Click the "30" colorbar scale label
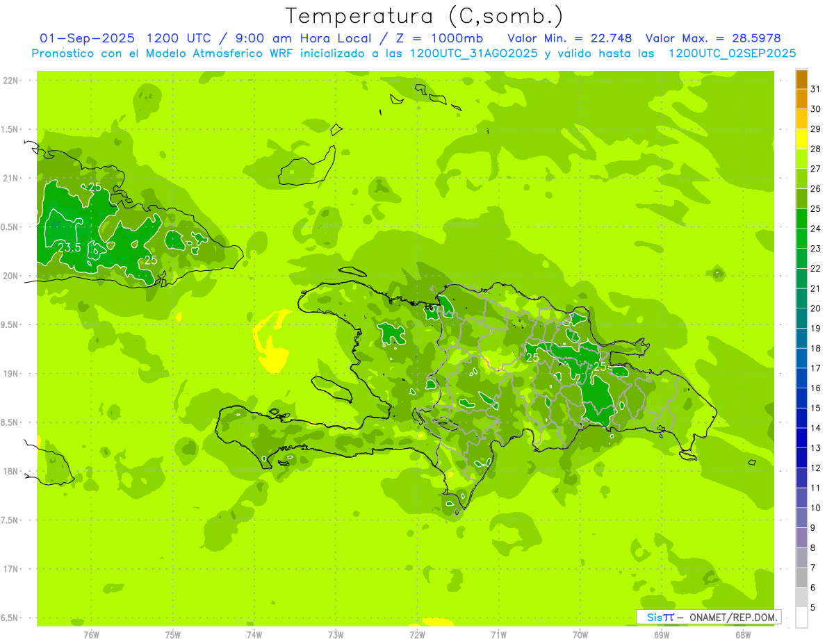This screenshot has width=834, height=644. click(x=815, y=108)
